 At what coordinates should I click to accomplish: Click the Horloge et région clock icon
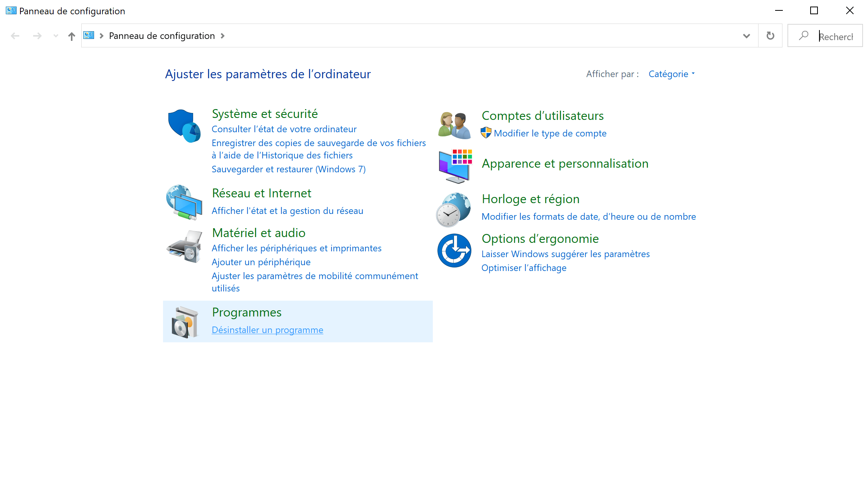click(x=454, y=210)
